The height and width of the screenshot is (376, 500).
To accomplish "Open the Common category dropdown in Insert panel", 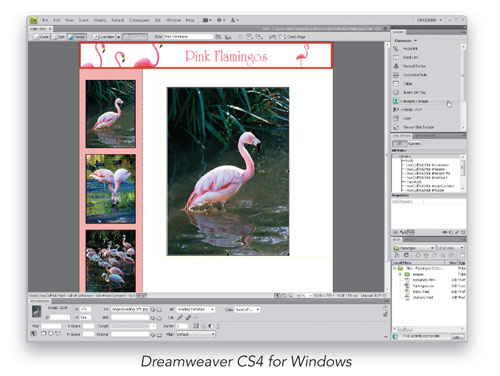I will point(406,41).
